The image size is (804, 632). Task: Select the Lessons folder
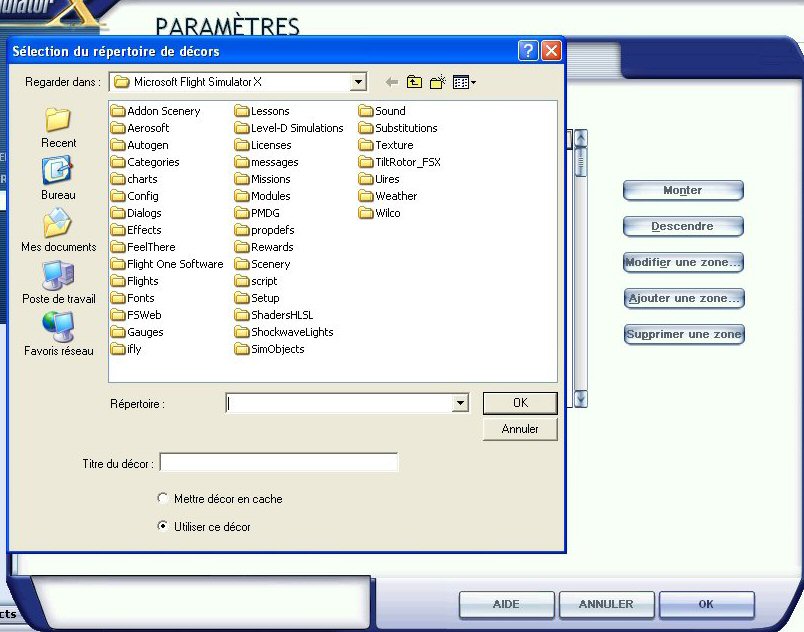click(262, 111)
